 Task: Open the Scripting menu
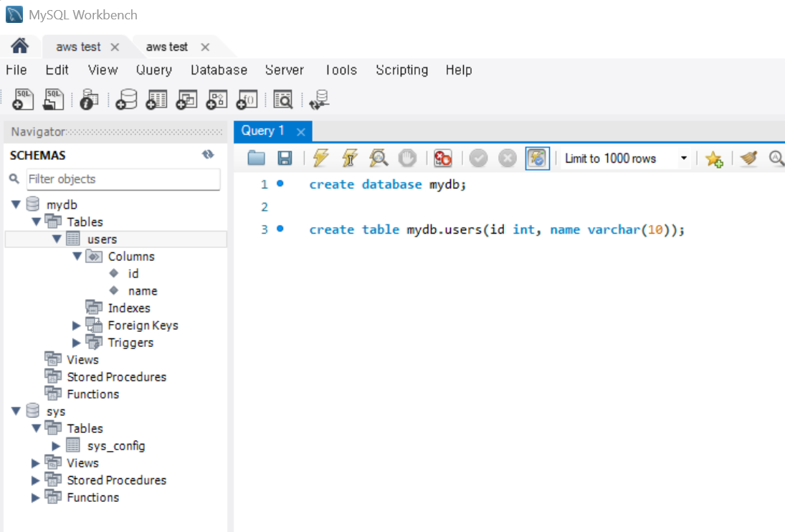pyautogui.click(x=401, y=70)
